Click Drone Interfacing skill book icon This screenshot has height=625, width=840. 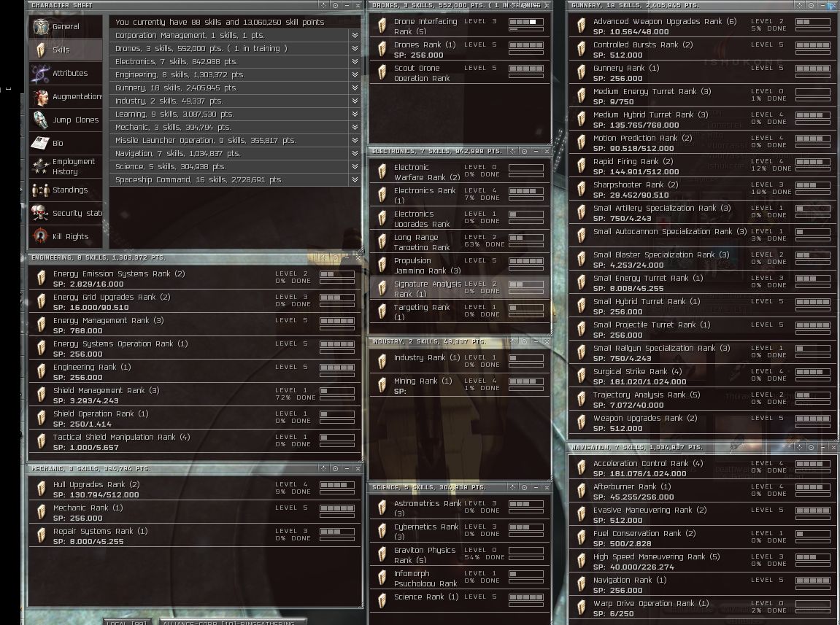382,26
